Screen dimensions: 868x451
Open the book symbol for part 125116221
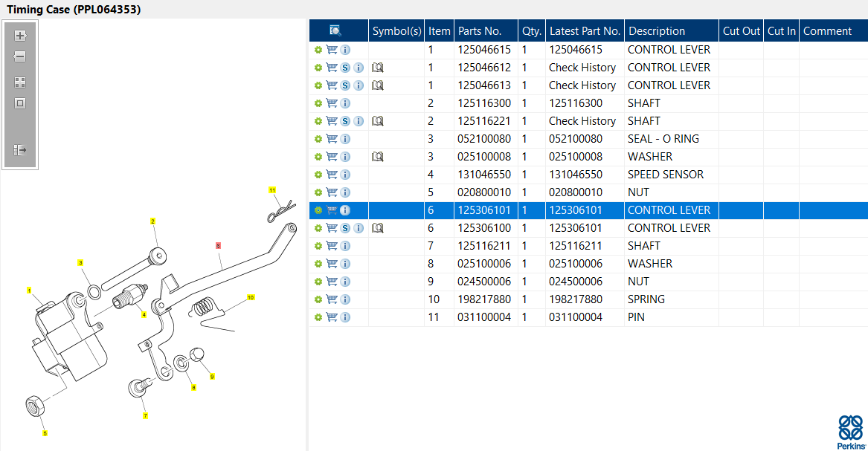378,121
